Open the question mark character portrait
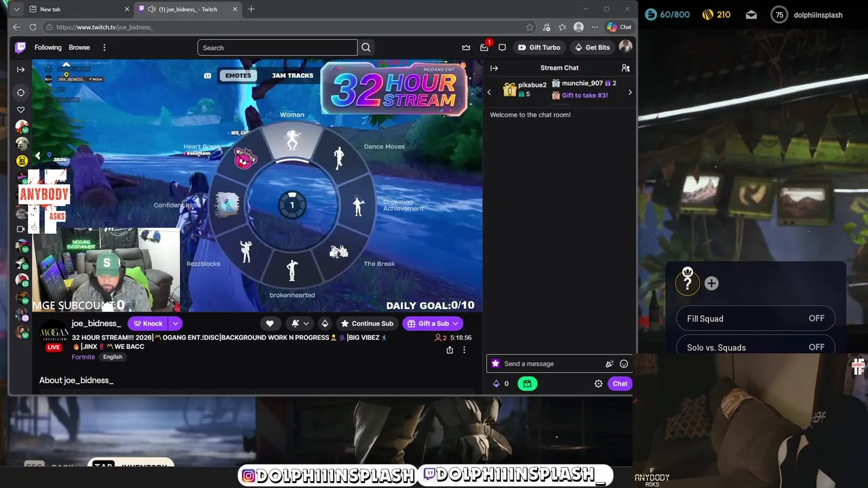 (687, 282)
